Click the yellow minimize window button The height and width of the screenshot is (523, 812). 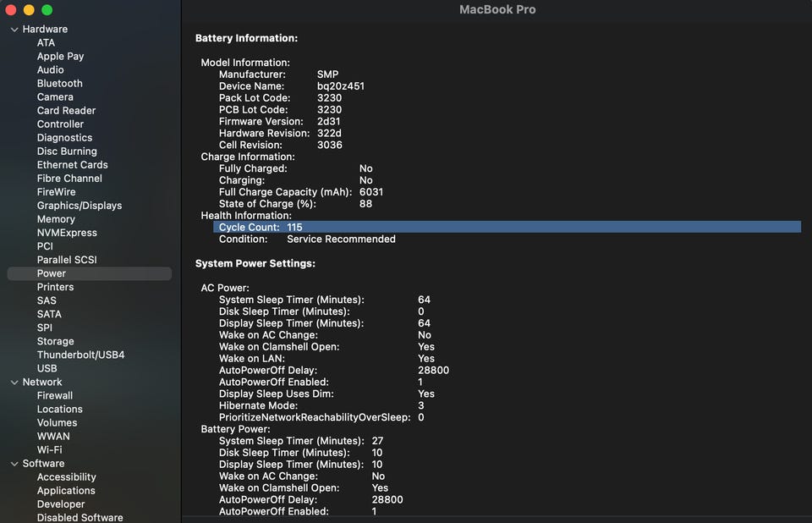pos(29,10)
